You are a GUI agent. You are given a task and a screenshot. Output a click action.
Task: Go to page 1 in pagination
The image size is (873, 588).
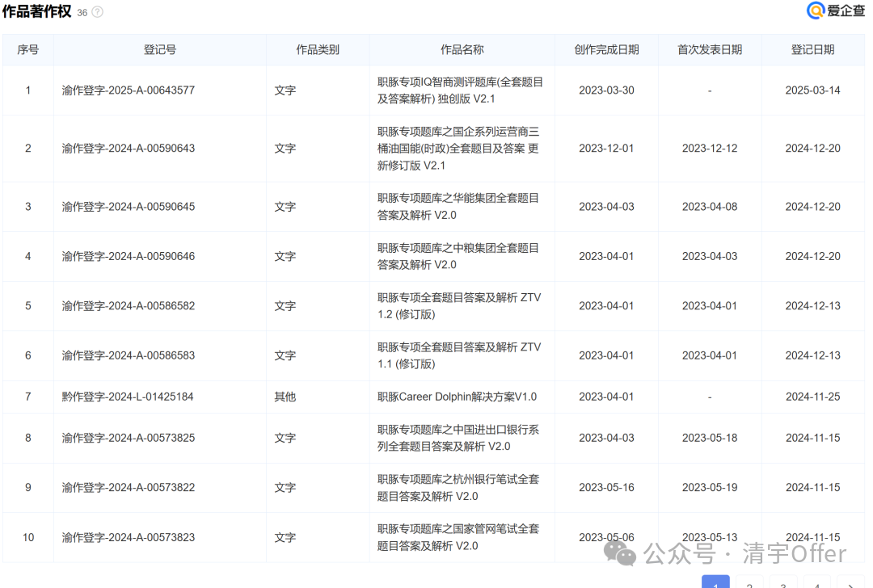(715, 582)
